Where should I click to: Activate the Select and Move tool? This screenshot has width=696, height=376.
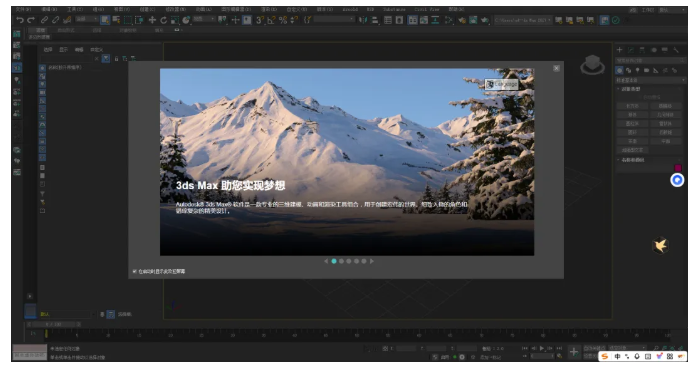(152, 20)
